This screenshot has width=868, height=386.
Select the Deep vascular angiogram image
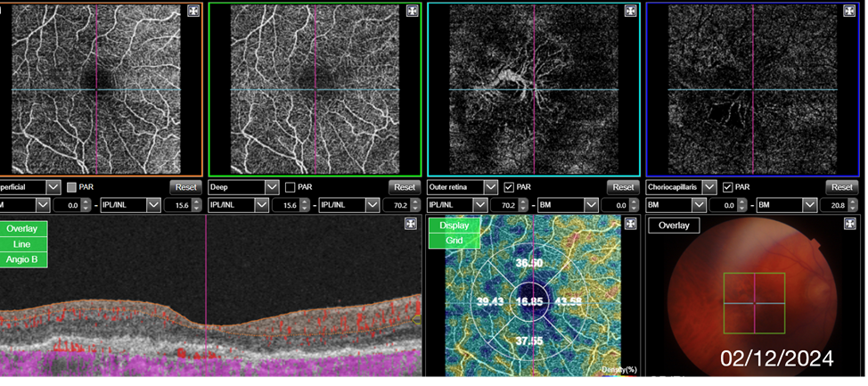coord(315,90)
